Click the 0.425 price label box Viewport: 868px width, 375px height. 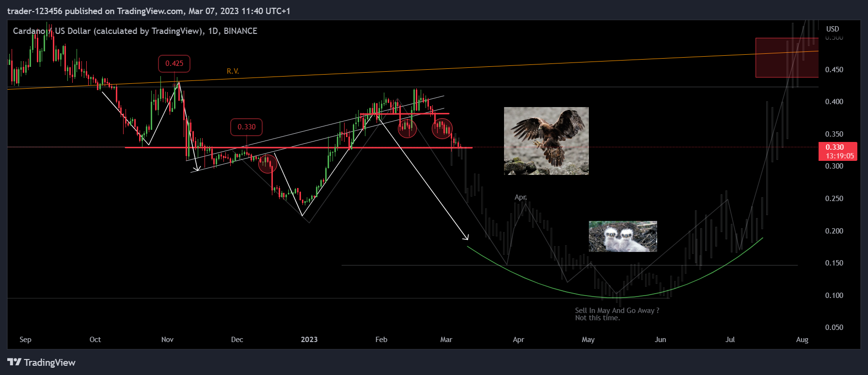pos(174,63)
